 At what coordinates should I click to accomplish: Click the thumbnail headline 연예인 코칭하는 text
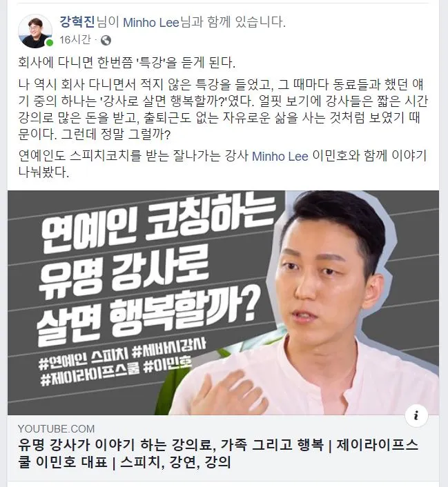pos(157,222)
